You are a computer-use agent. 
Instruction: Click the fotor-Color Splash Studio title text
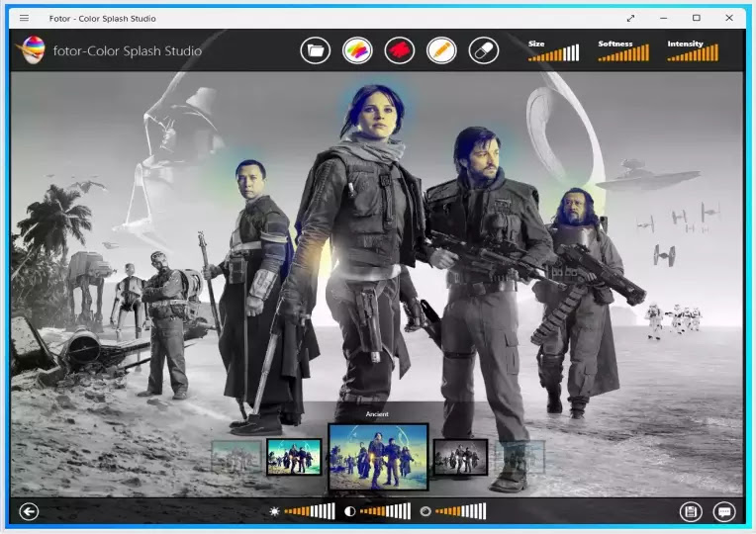(128, 50)
